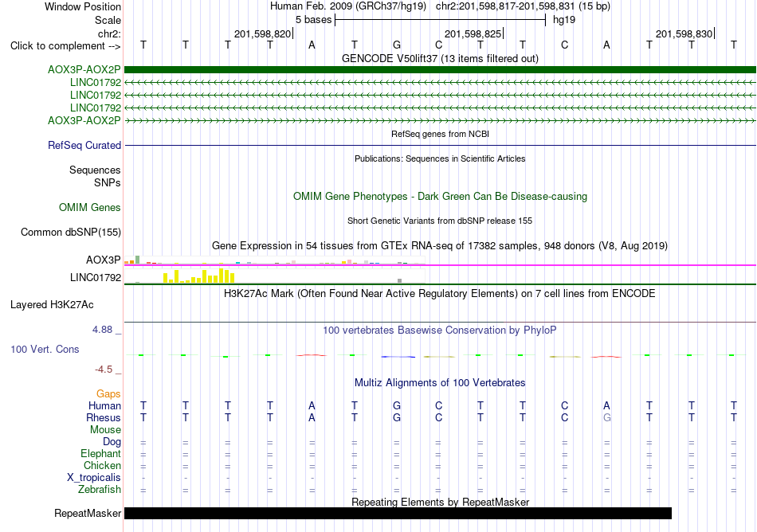Image resolution: width=757 pixels, height=532 pixels.
Task: Click the 201,598,830 position marker
Action: 684,33
